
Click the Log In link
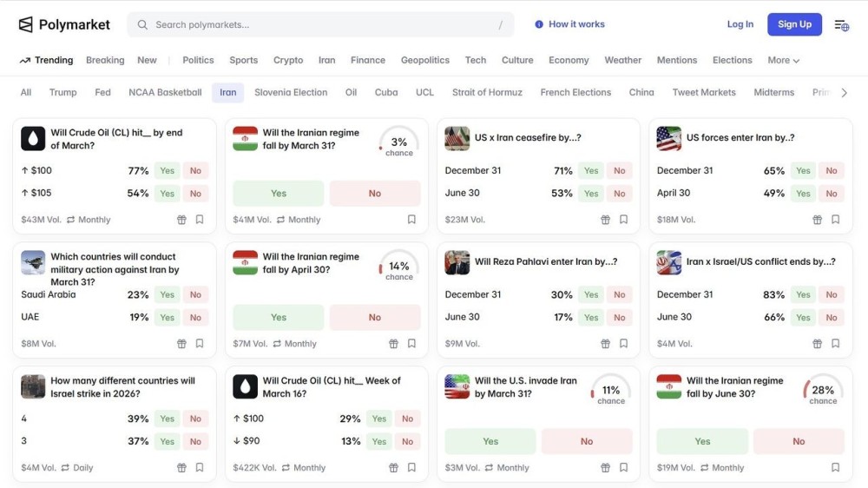[740, 24]
